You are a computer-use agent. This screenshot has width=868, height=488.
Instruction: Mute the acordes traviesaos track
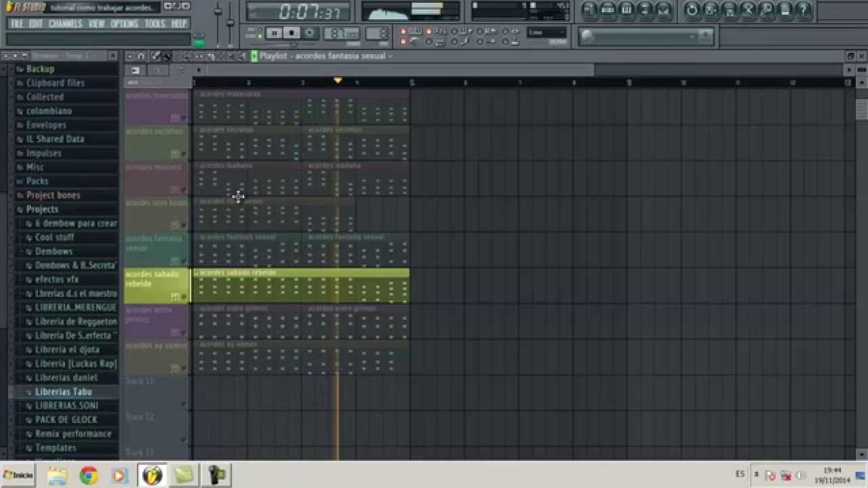[x=184, y=118]
